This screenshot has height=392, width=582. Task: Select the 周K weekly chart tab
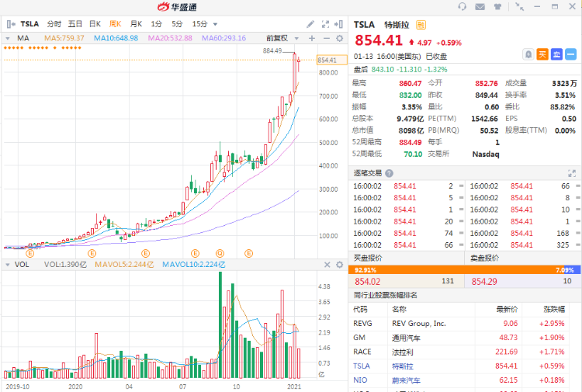[x=116, y=24]
